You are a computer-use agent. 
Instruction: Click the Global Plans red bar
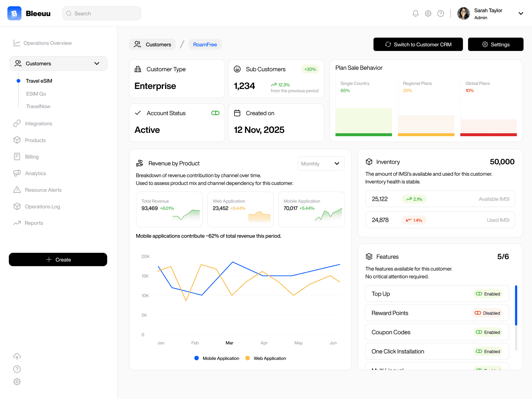[488, 128]
